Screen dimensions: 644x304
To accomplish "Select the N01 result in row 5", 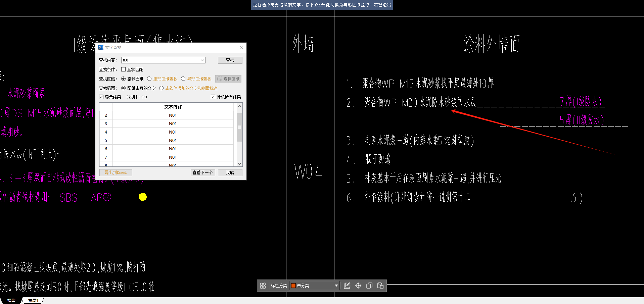I will click(x=173, y=140).
